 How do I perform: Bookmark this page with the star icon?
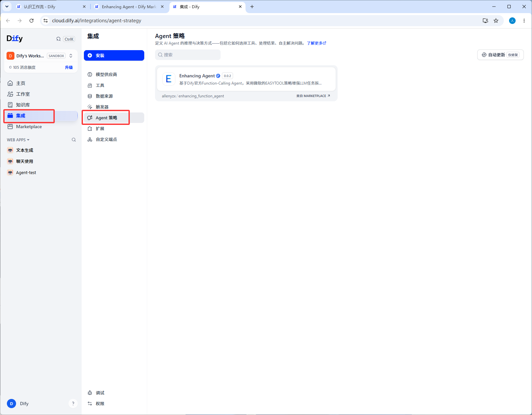tap(496, 21)
